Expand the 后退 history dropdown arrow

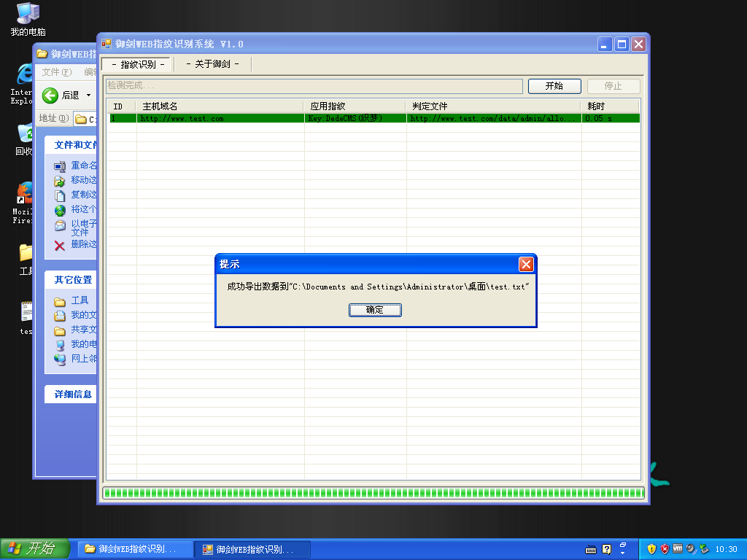[x=88, y=96]
